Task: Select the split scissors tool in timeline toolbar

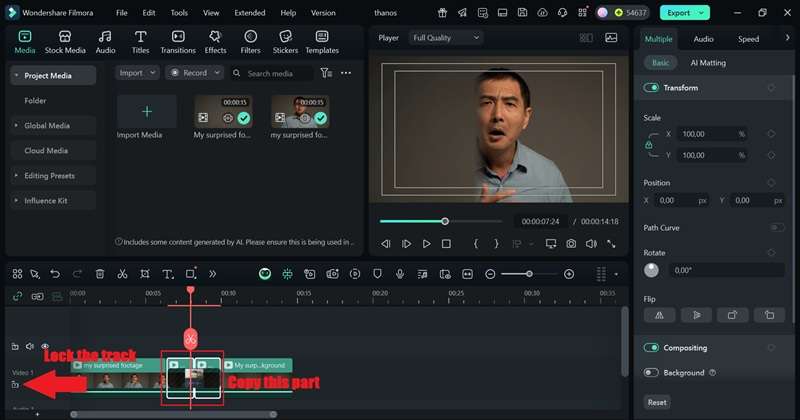Action: (122, 274)
